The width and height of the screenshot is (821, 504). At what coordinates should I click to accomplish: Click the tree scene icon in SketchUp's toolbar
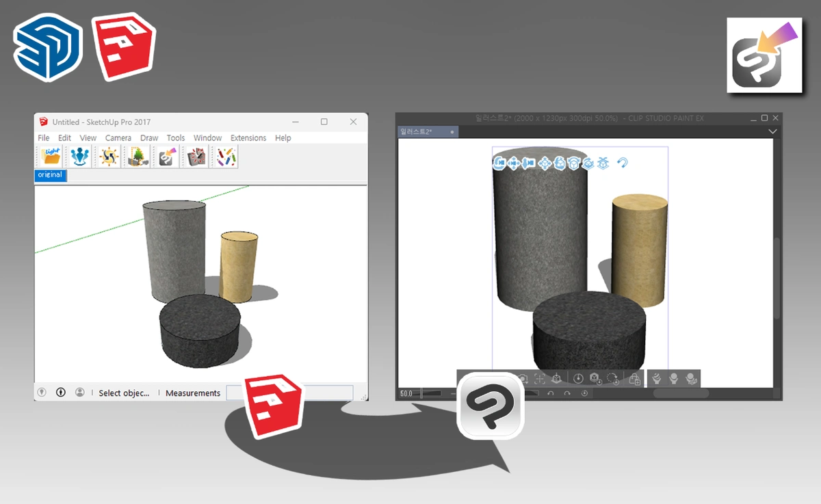click(x=136, y=156)
